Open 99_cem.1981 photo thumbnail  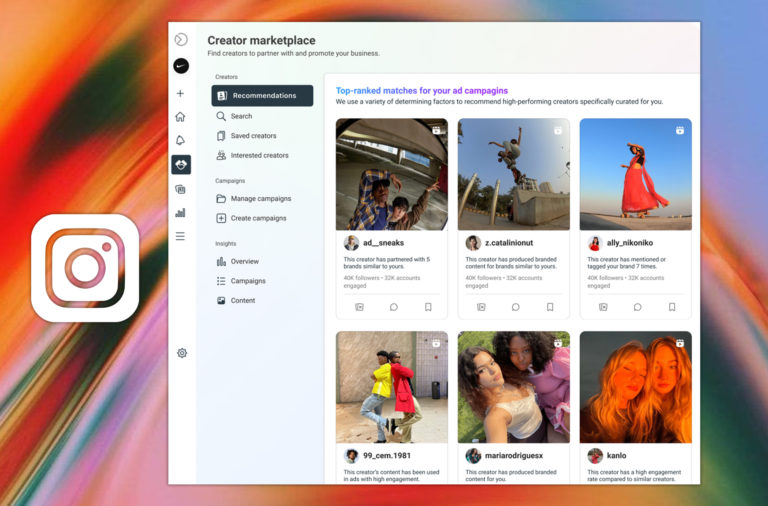point(392,387)
